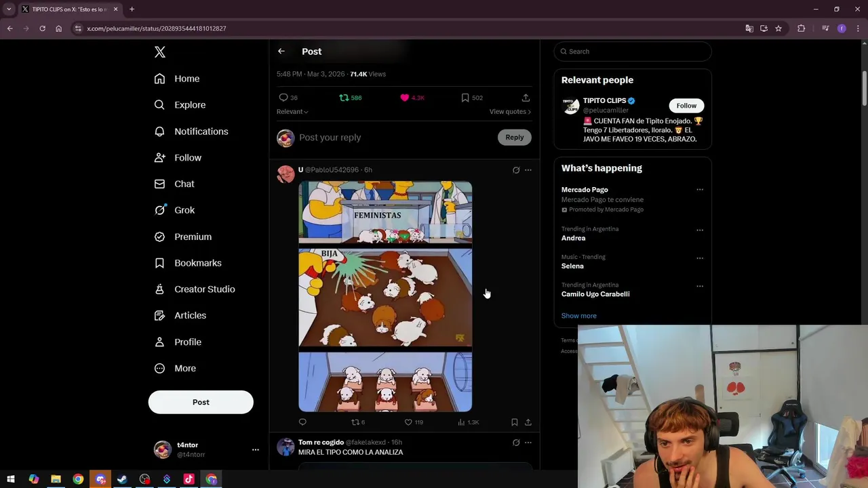Image resolution: width=868 pixels, height=488 pixels.
Task: Click the Articles sidebar icon
Action: click(x=159, y=315)
